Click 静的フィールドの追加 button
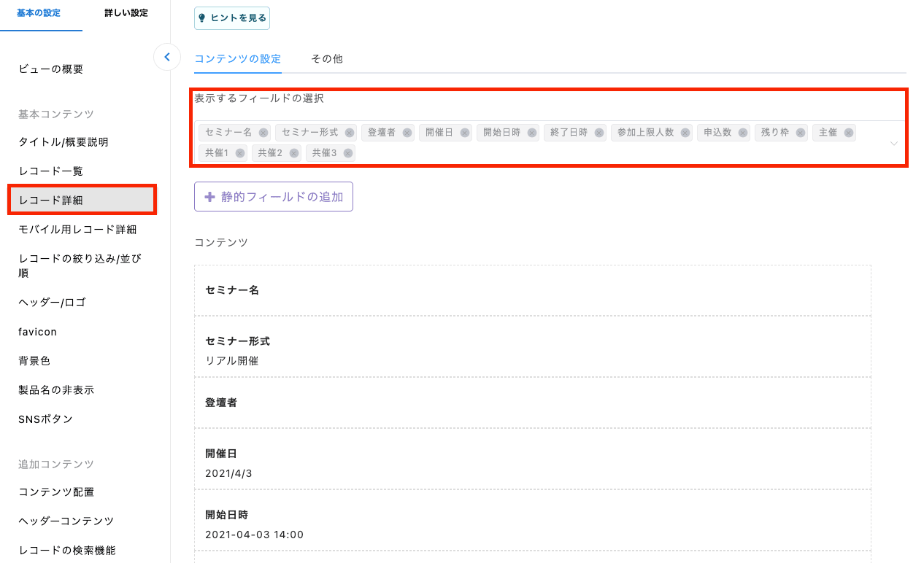924x563 pixels. [274, 197]
